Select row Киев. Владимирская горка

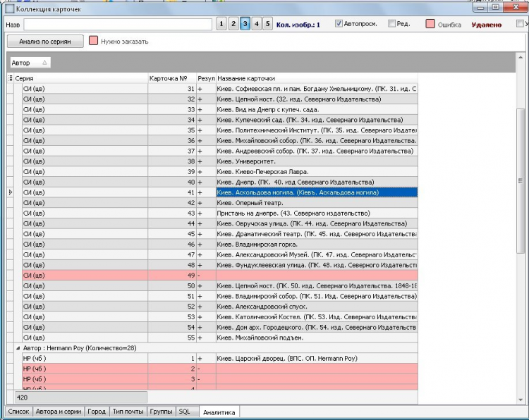pyautogui.click(x=220, y=245)
